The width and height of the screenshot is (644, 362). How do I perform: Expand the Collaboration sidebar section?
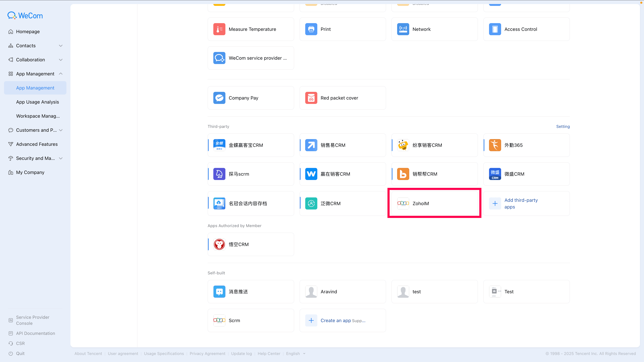(61, 60)
